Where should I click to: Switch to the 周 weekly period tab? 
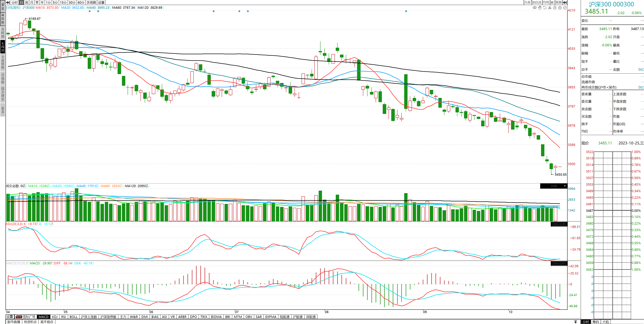coord(26,2)
